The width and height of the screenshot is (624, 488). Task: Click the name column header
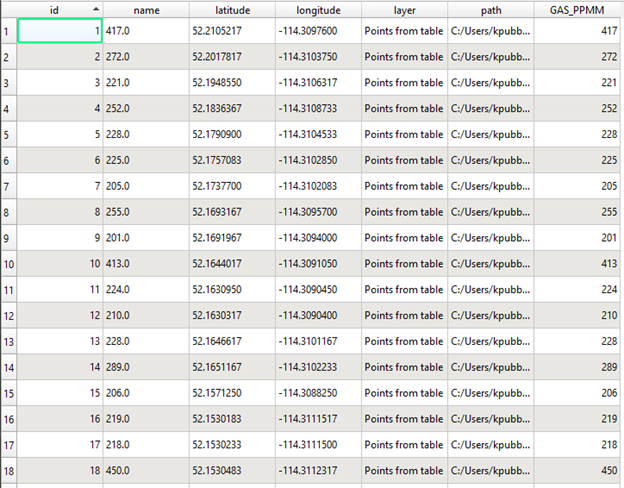(146, 10)
